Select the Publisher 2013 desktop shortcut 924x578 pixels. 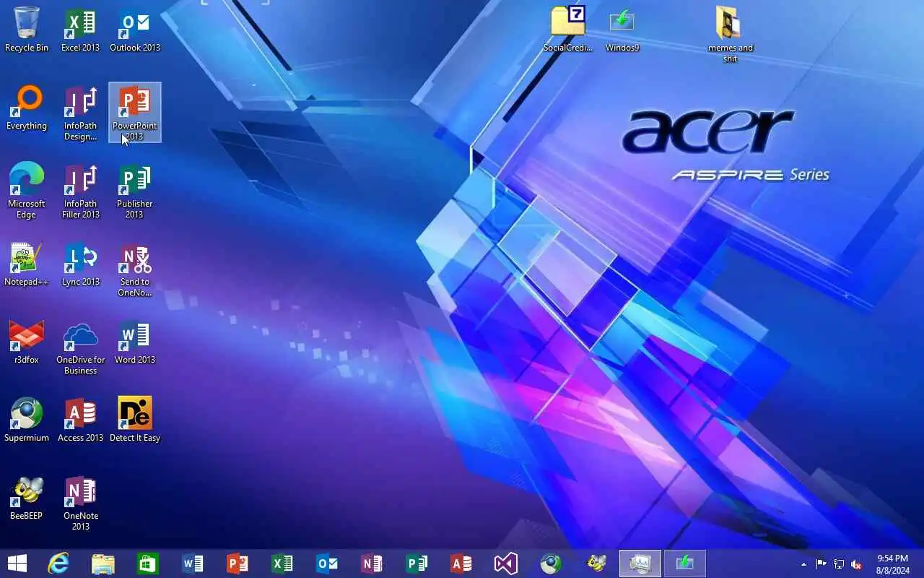point(135,191)
